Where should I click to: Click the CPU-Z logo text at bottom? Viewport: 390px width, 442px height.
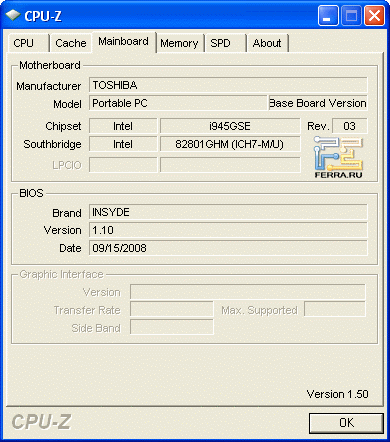click(x=41, y=422)
